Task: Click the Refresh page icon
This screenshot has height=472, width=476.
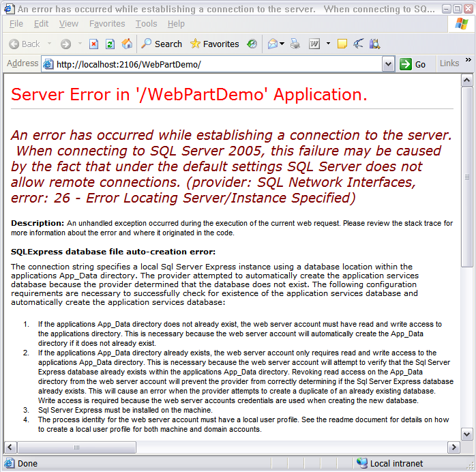Action: [110, 44]
